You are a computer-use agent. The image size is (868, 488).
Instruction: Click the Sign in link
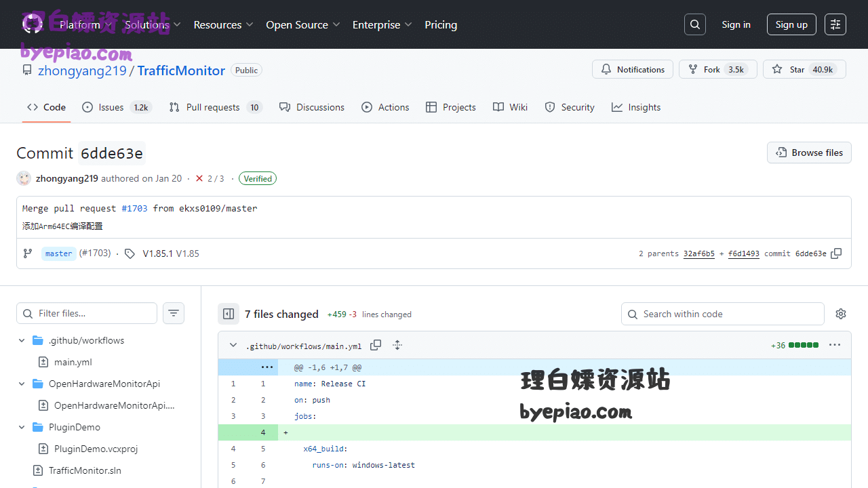736,24
